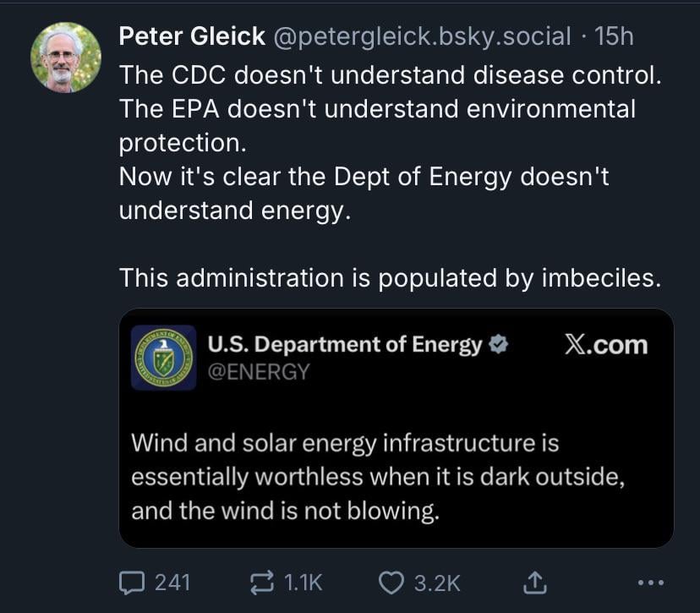The height and width of the screenshot is (613, 700).
Task: Click the 3.2K likes count
Action: pyautogui.click(x=437, y=583)
